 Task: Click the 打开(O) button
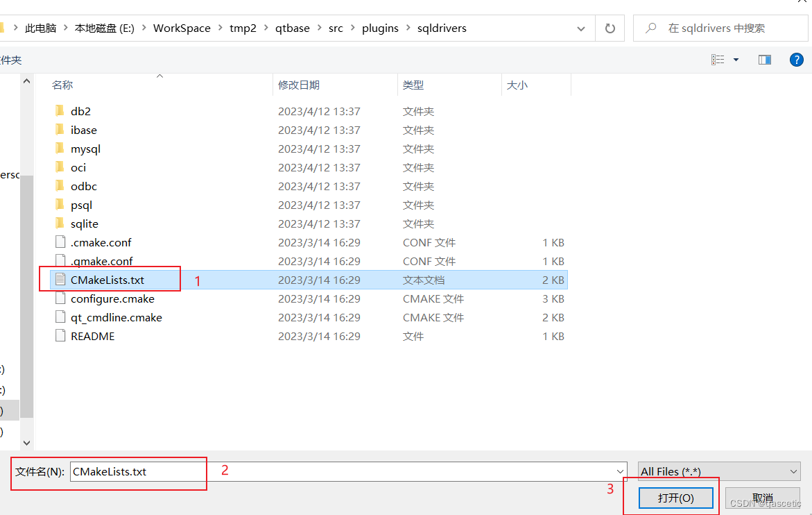click(x=675, y=498)
